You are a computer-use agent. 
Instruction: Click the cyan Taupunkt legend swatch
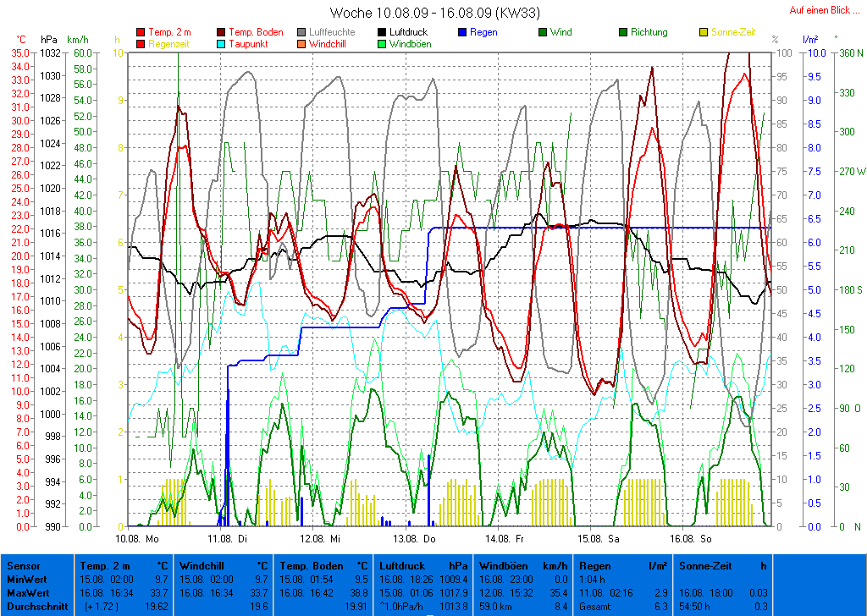[221, 43]
